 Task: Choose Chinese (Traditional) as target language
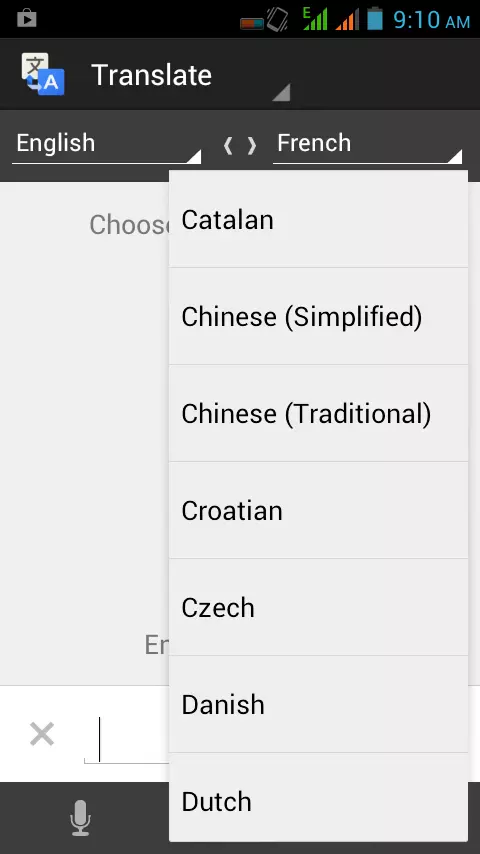tap(318, 413)
